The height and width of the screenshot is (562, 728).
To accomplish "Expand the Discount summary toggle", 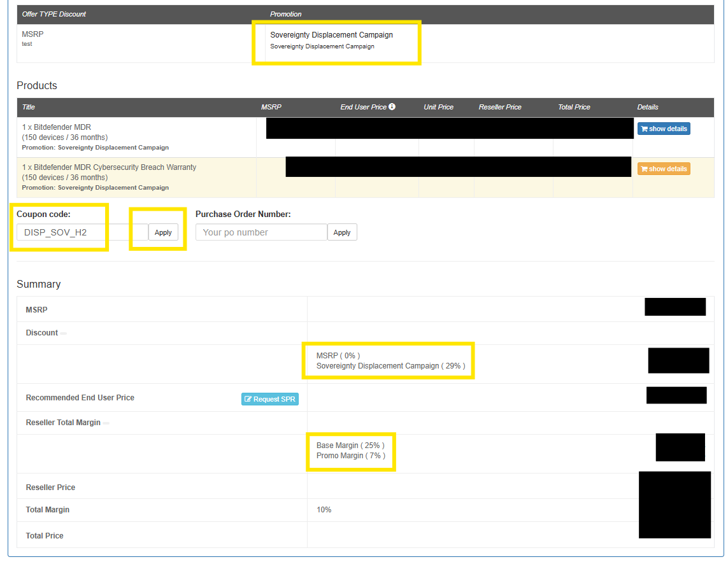I will click(x=63, y=334).
